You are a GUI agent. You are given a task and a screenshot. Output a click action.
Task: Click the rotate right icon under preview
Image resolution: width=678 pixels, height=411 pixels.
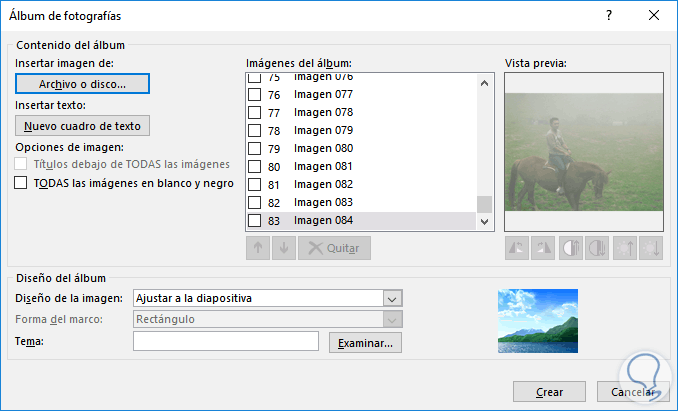pyautogui.click(x=544, y=248)
